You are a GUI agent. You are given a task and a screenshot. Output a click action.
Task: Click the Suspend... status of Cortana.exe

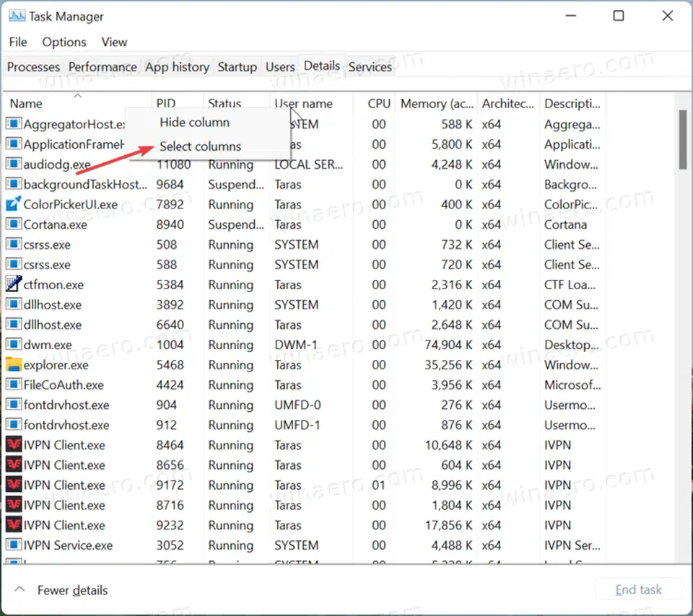pyautogui.click(x=236, y=225)
